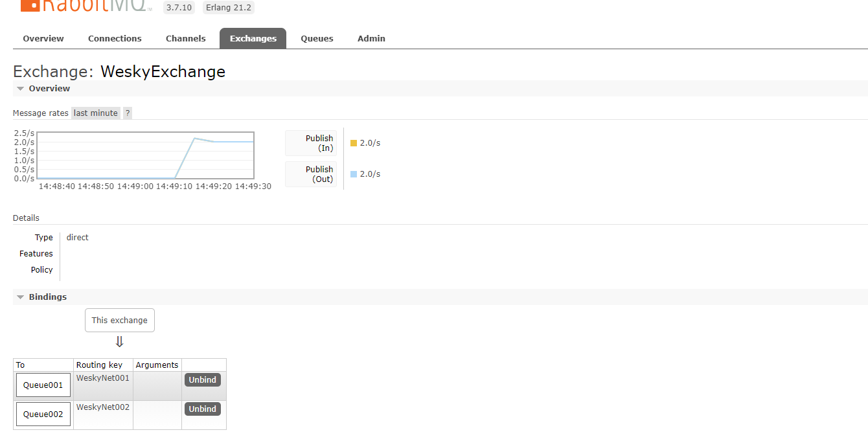
Task: Click the 14:49:10 time axis label
Action: click(x=174, y=187)
